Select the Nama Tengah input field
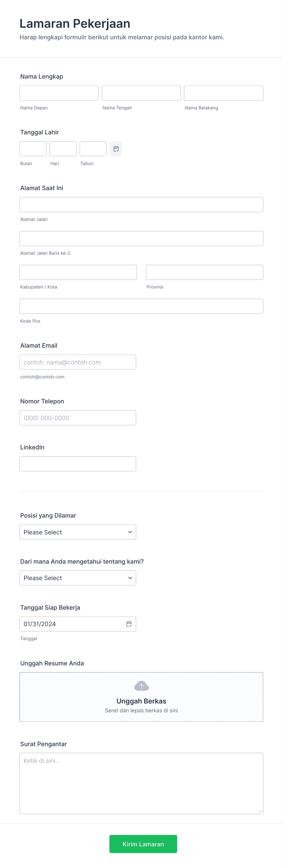 pyautogui.click(x=141, y=93)
